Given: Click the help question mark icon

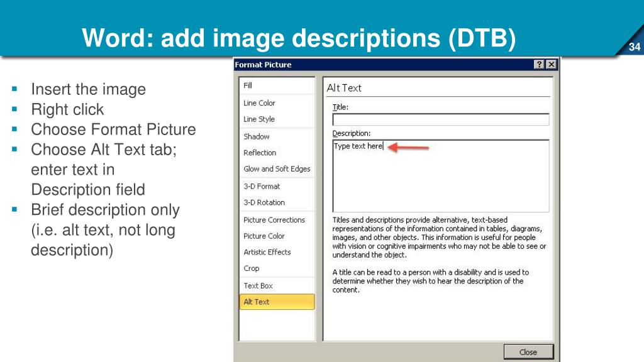Looking at the screenshot, I should pyautogui.click(x=539, y=65).
